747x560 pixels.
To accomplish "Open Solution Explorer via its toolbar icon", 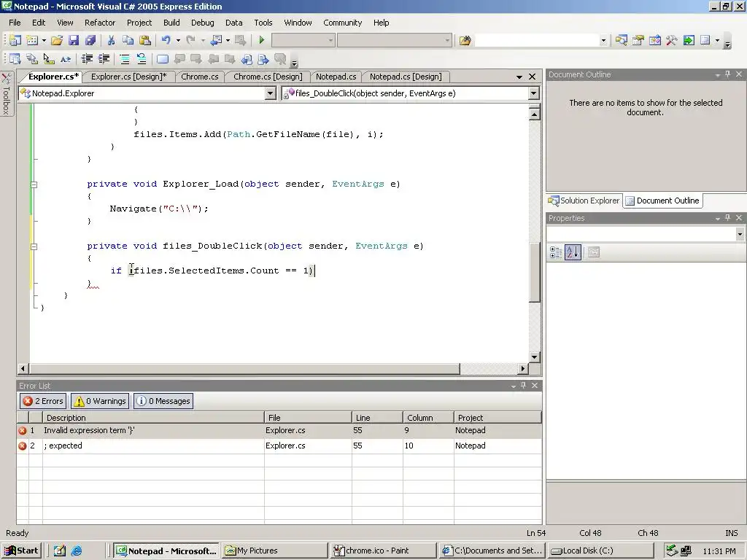I will tap(622, 41).
